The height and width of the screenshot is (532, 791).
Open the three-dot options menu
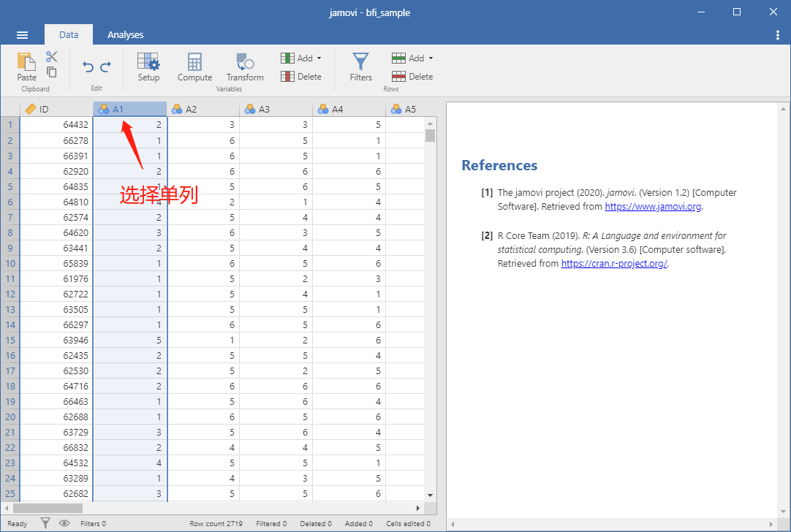click(777, 35)
